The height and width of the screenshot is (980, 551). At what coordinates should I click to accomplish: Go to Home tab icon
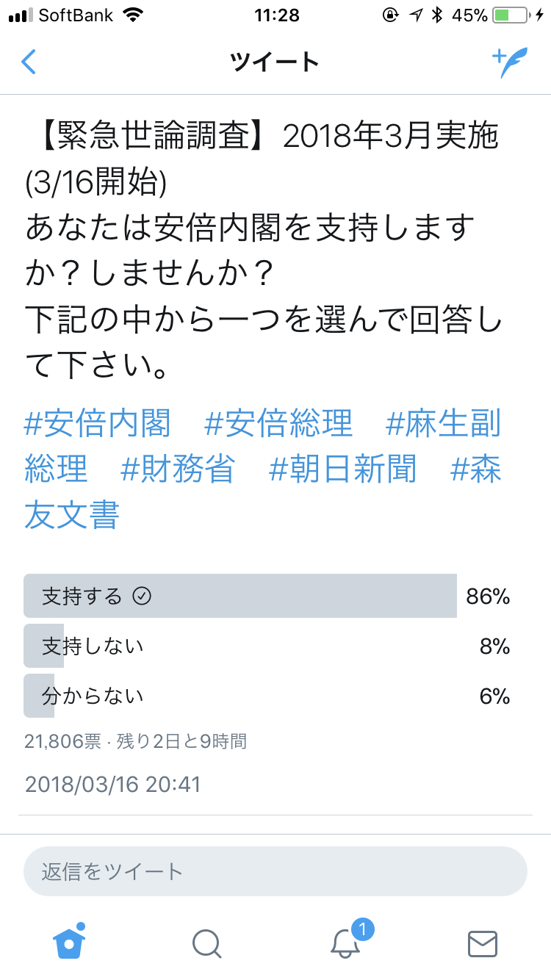pyautogui.click(x=69, y=941)
